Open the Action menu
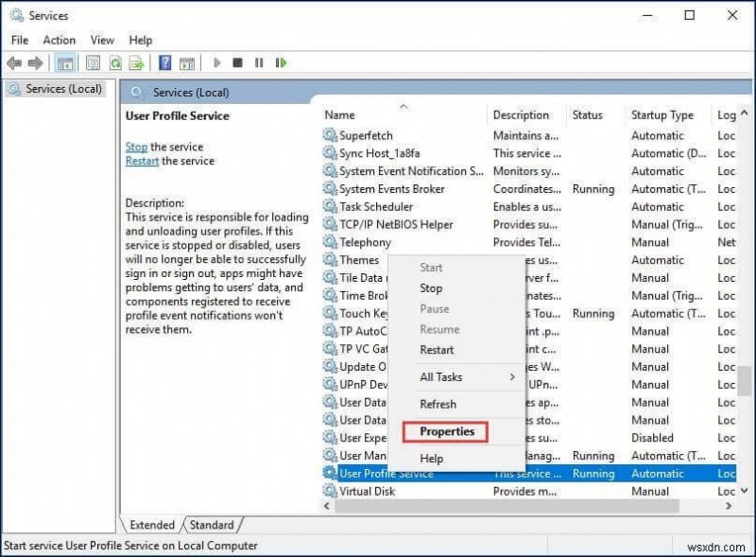The image size is (756, 557). [x=59, y=40]
